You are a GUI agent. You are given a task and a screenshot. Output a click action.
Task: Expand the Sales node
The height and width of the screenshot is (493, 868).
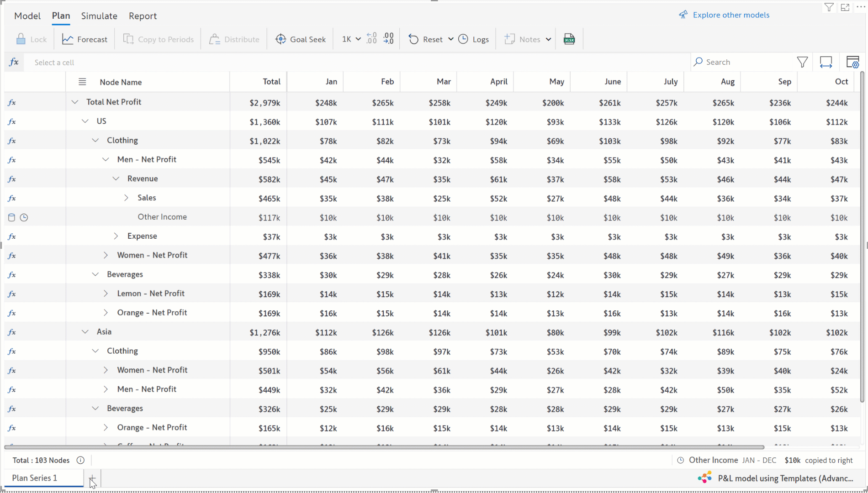[126, 198]
